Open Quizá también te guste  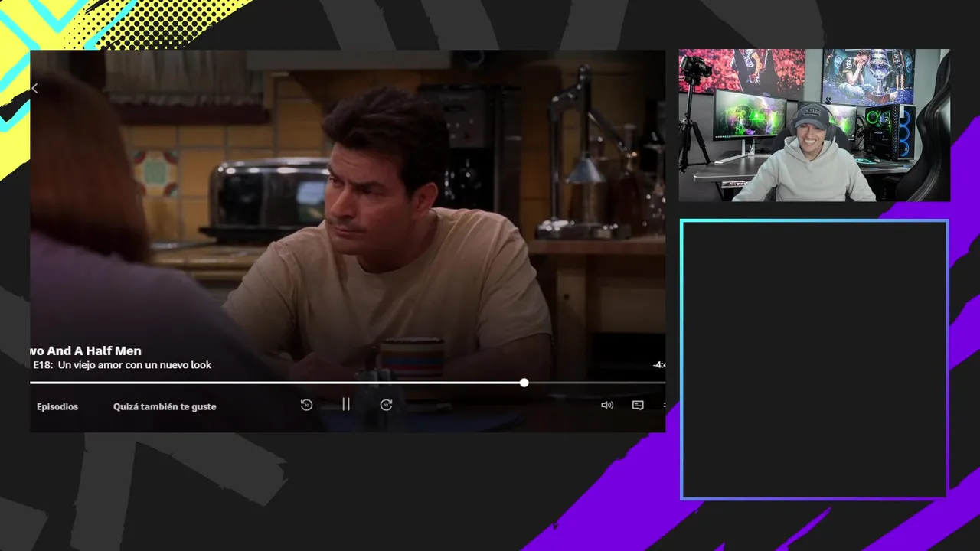(x=165, y=406)
